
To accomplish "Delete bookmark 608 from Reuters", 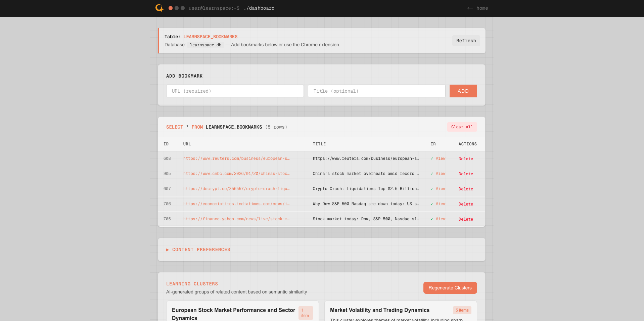I will 466,159.
